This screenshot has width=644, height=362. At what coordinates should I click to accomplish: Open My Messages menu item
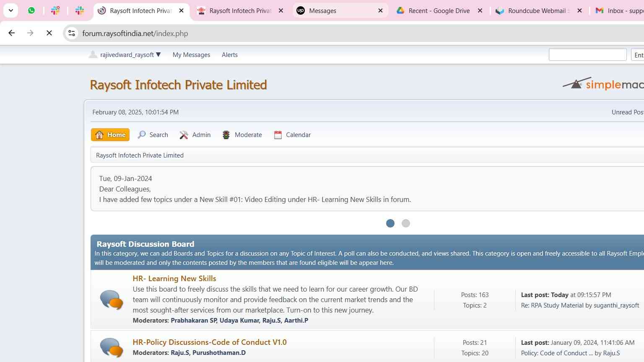(x=191, y=55)
